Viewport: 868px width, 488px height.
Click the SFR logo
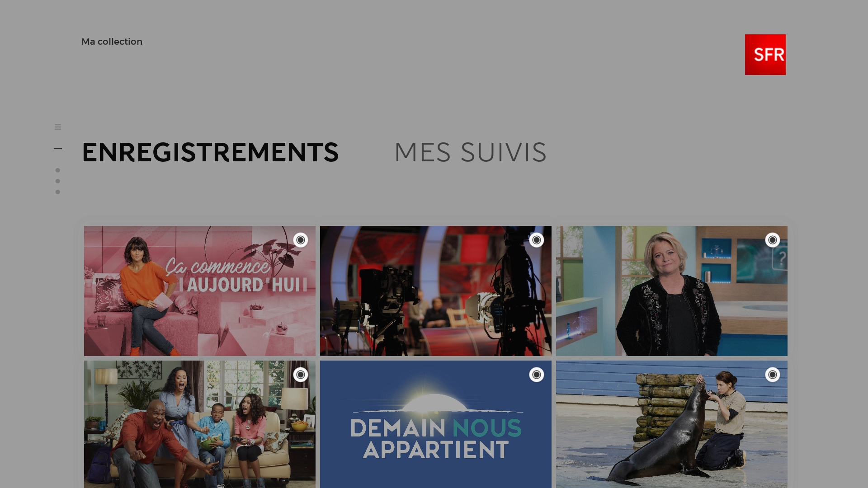click(x=765, y=55)
